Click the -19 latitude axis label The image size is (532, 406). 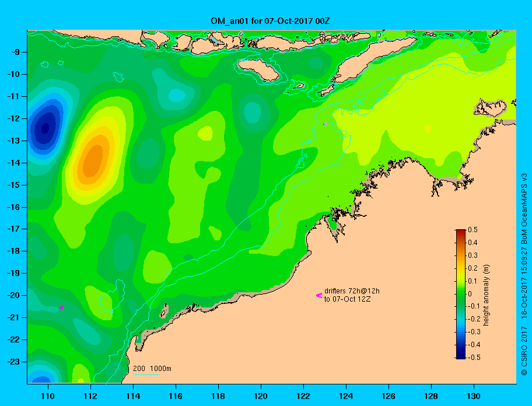pos(13,273)
